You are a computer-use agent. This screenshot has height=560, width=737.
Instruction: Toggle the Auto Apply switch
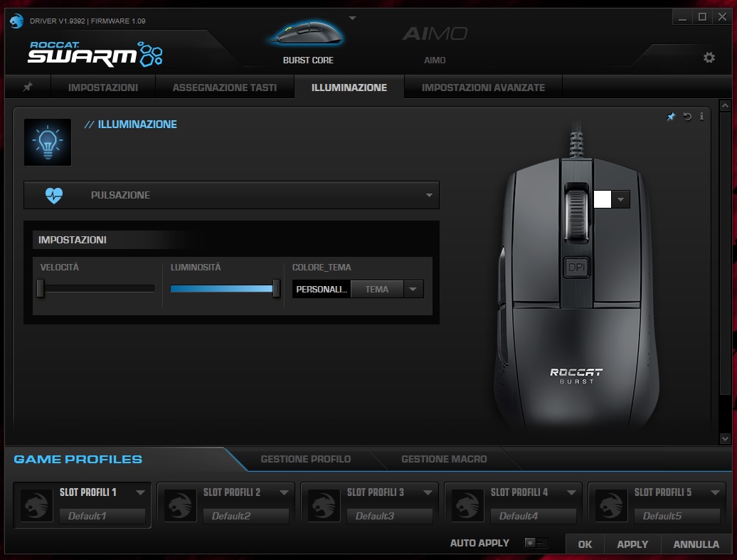tap(536, 543)
